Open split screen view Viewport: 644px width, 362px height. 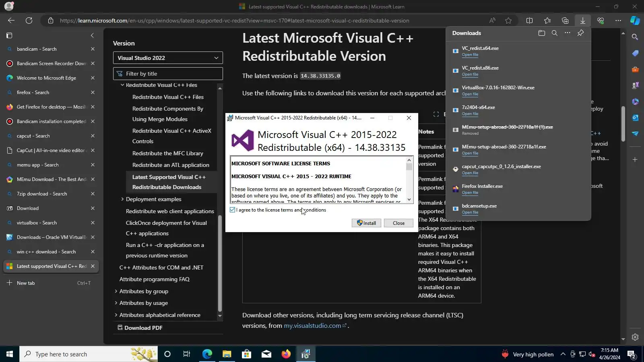pyautogui.click(x=529, y=21)
